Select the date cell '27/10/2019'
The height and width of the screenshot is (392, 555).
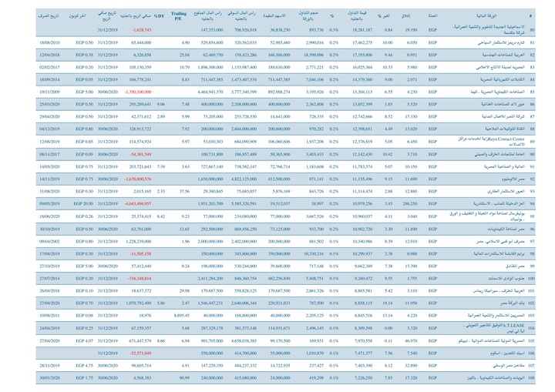point(49,266)
